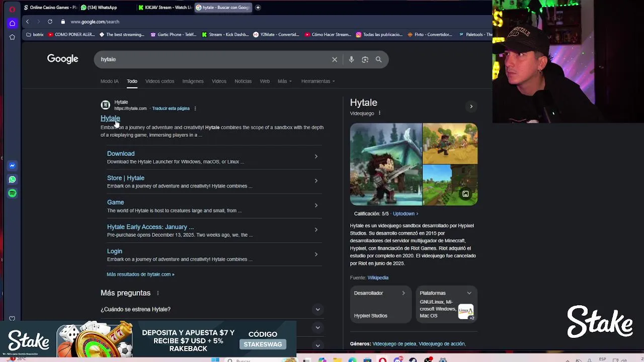Open the Videojuego de pelea genre link
The height and width of the screenshot is (362, 644).
tap(394, 344)
